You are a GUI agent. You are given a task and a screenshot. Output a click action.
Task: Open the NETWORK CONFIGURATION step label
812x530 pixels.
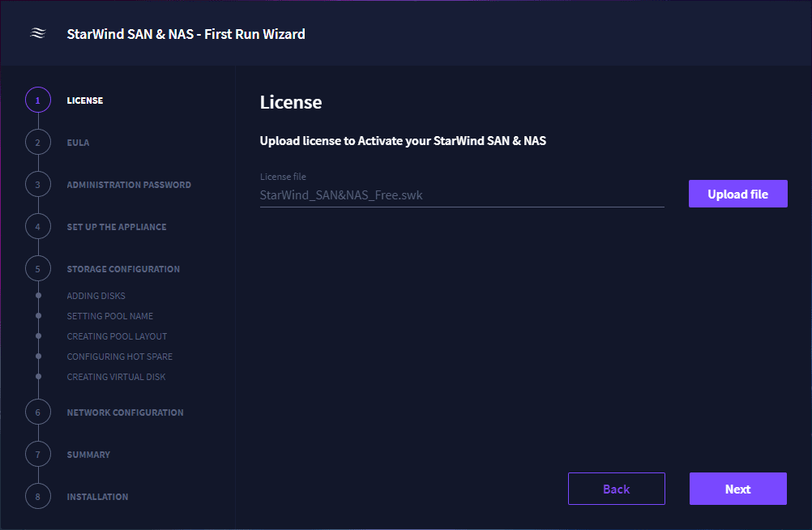tap(126, 412)
